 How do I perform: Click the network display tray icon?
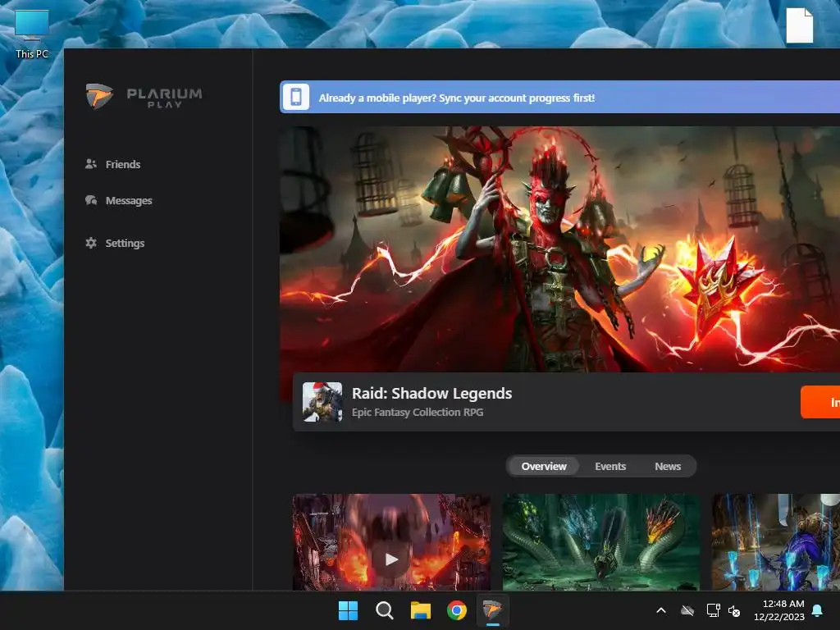click(713, 610)
